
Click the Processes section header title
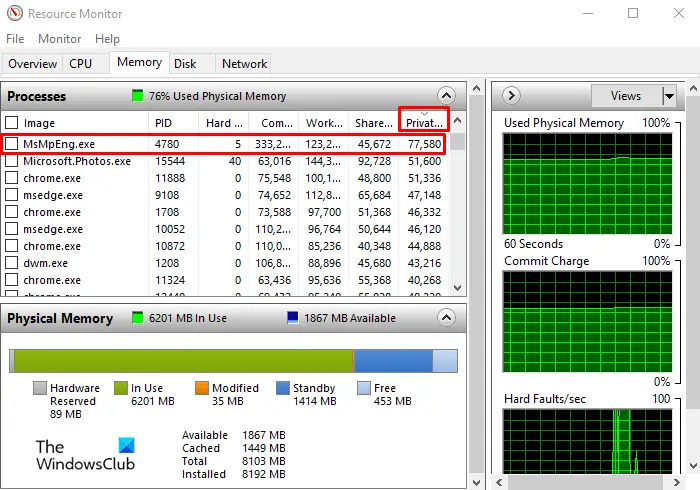pyautogui.click(x=37, y=96)
